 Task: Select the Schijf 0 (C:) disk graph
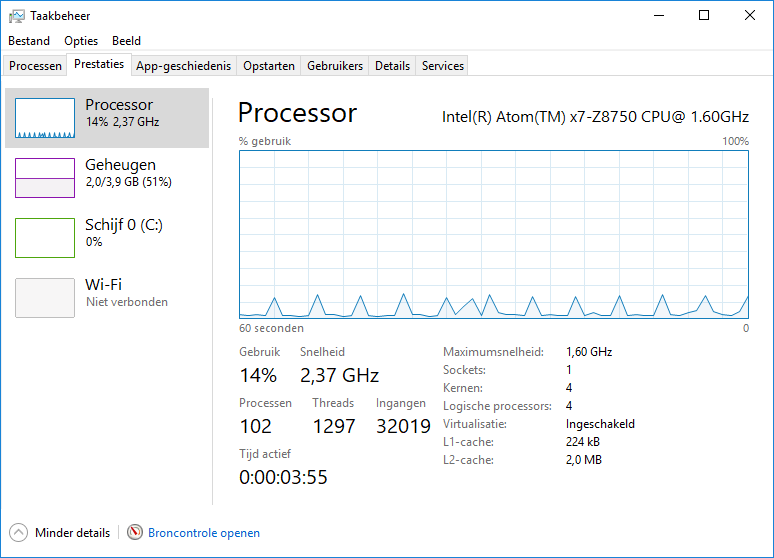45,238
